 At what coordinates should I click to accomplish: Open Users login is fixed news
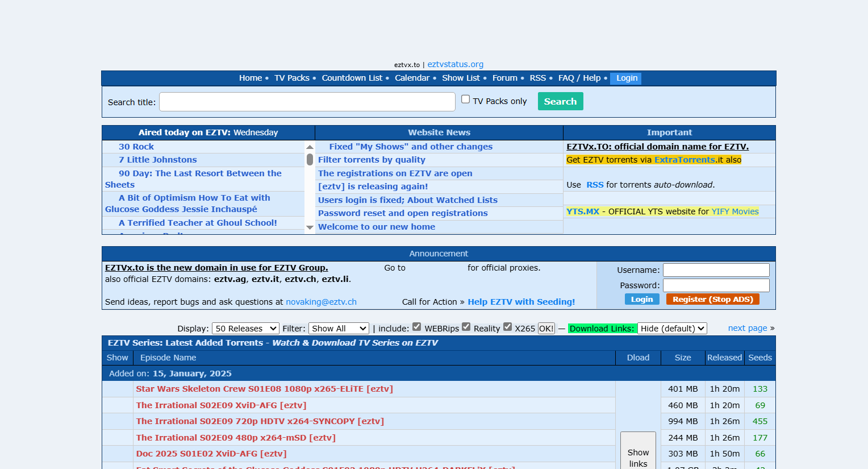click(x=407, y=200)
